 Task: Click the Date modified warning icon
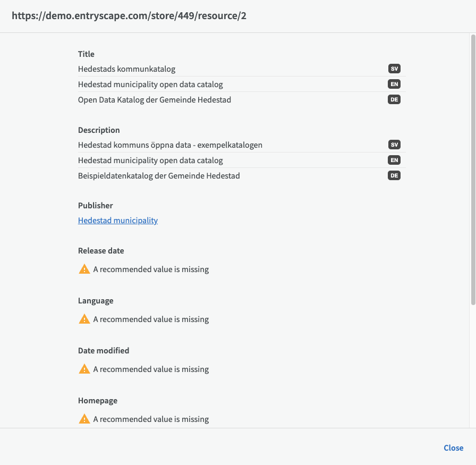point(84,369)
